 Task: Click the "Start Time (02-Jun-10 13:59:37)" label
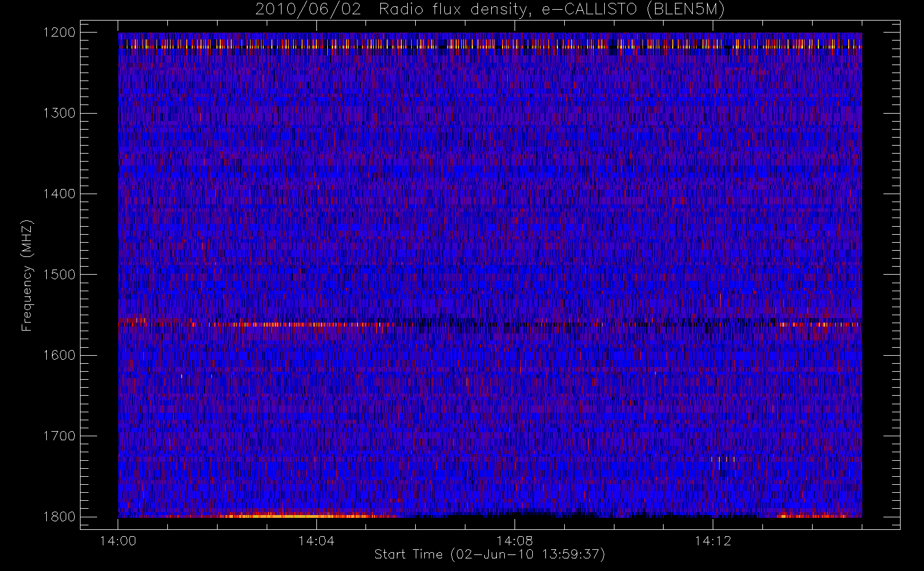click(489, 554)
